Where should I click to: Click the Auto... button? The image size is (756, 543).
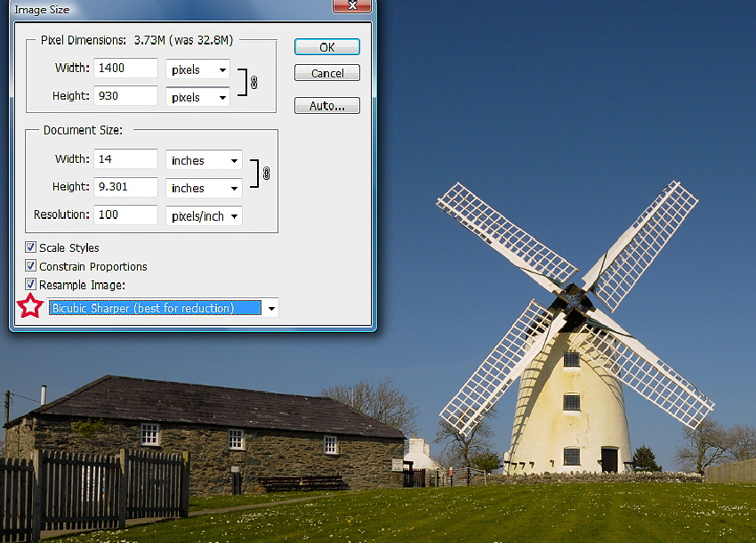coord(326,106)
